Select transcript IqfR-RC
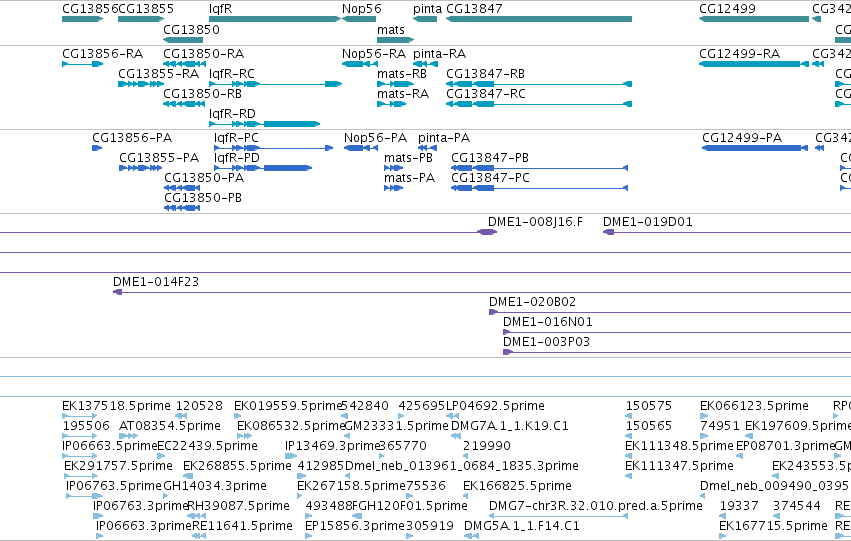This screenshot has width=851, height=541. tap(276, 84)
